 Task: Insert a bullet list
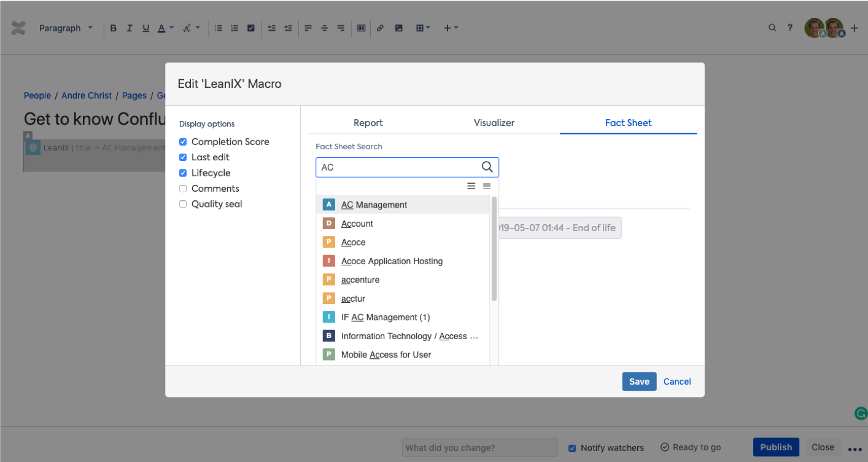[x=219, y=28]
